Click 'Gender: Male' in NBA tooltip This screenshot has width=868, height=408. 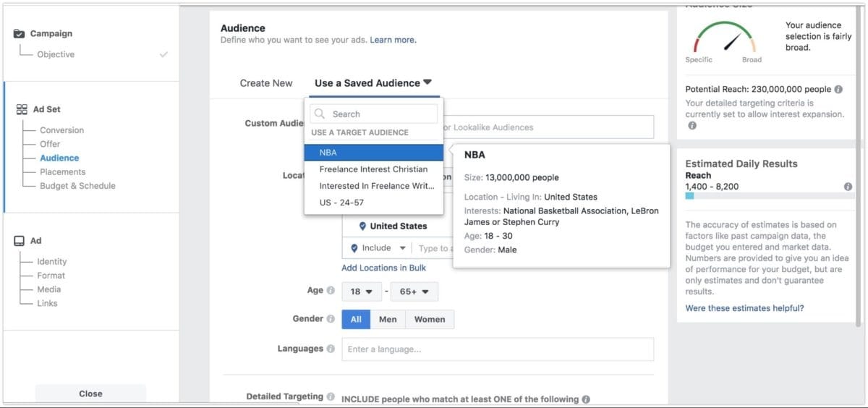coord(490,250)
